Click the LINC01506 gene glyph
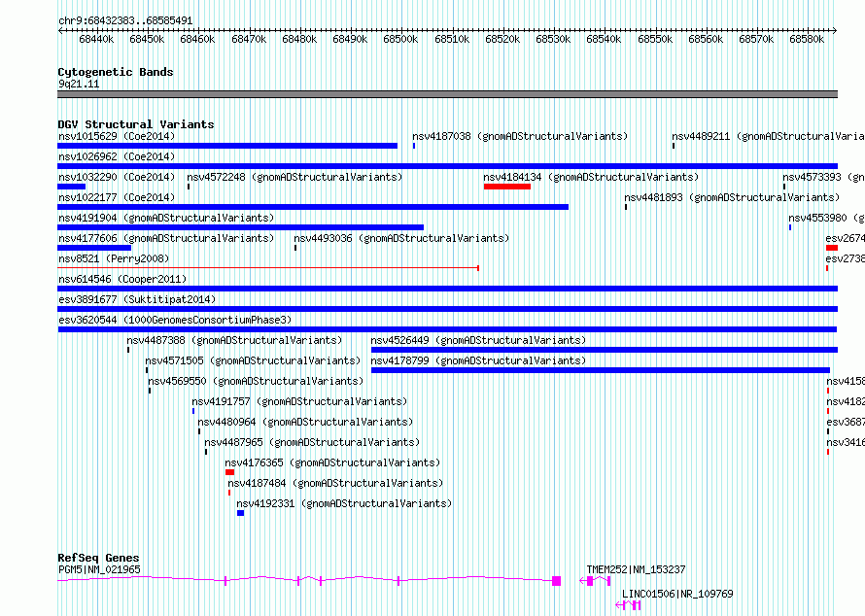The image size is (865, 616). click(x=628, y=605)
